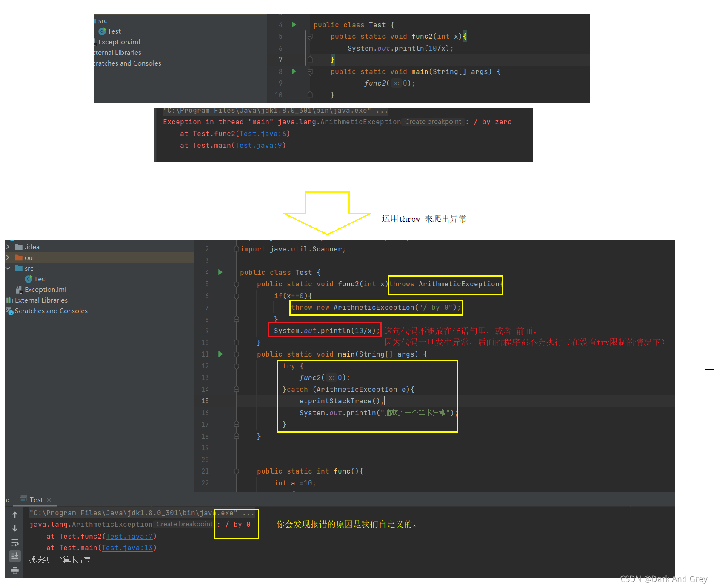
Task: Click fold end marker at line 18
Action: (x=237, y=436)
